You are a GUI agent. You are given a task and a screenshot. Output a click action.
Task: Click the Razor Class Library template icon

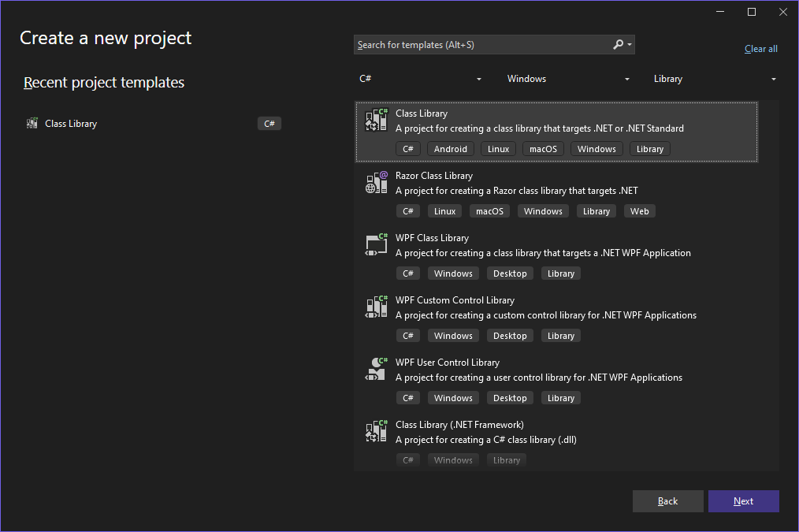(x=377, y=182)
